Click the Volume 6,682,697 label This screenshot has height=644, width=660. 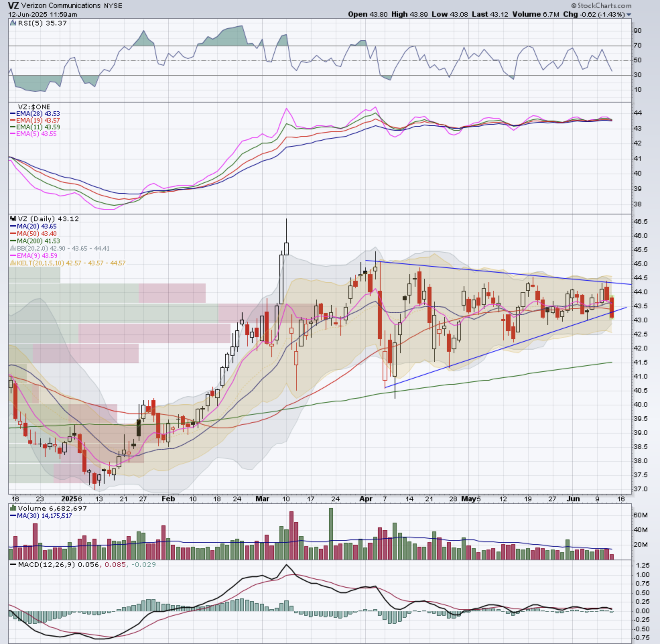(52, 508)
